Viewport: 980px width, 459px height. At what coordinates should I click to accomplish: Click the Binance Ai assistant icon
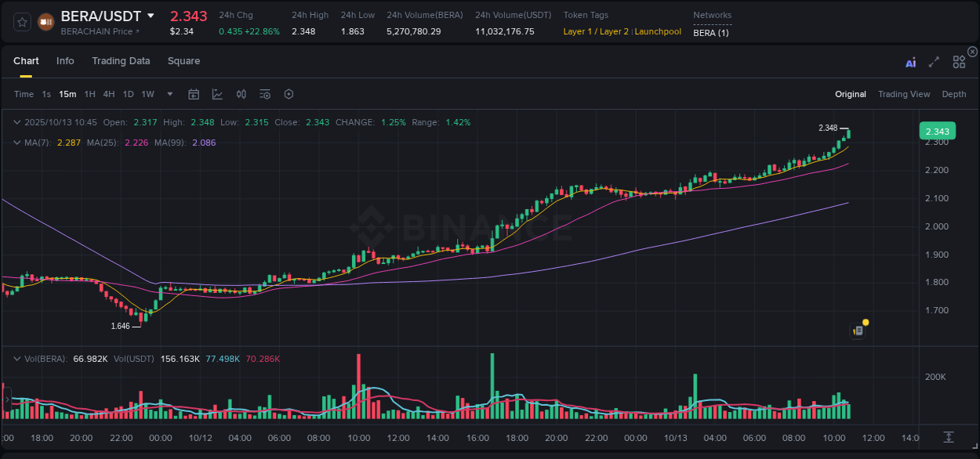pyautogui.click(x=910, y=61)
